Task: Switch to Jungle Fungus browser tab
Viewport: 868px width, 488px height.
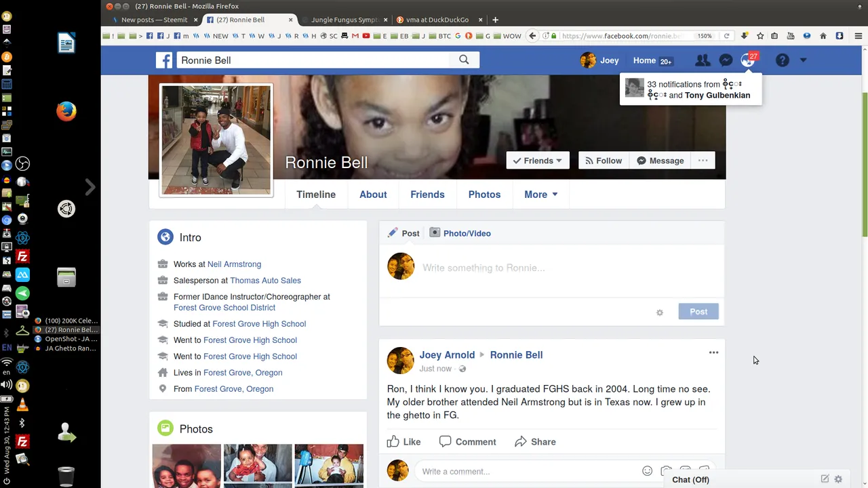Action: pos(344,20)
